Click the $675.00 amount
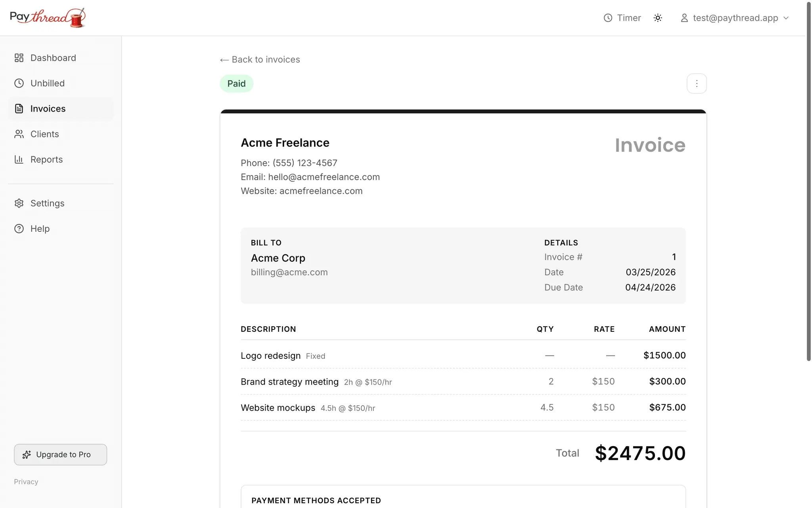812x508 pixels. pos(667,408)
